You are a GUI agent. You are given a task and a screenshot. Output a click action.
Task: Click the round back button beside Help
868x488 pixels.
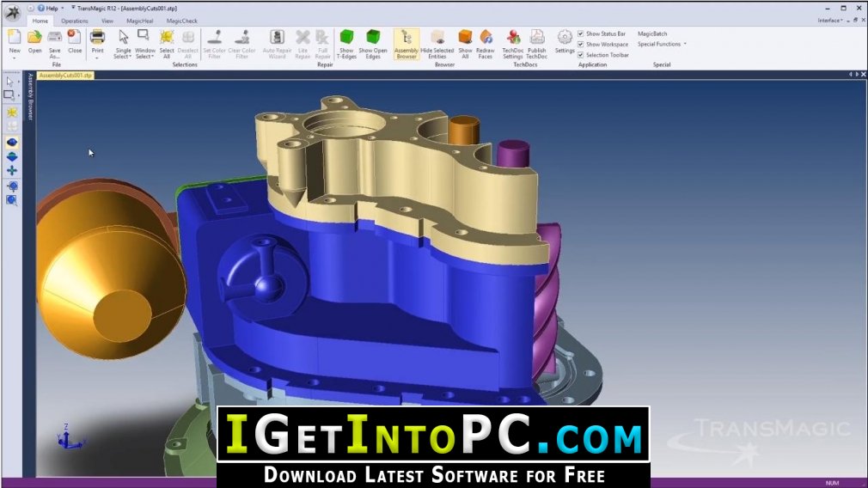point(30,9)
